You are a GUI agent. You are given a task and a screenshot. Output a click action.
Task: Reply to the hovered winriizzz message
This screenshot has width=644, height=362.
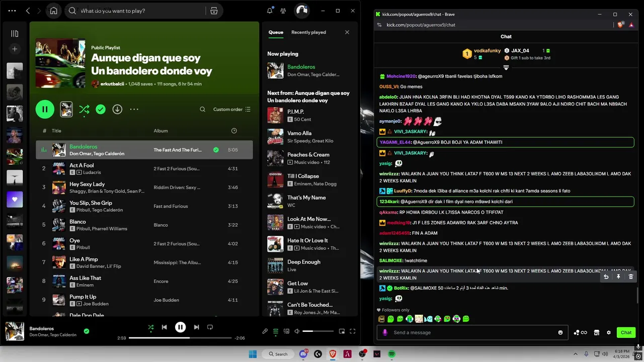click(606, 277)
